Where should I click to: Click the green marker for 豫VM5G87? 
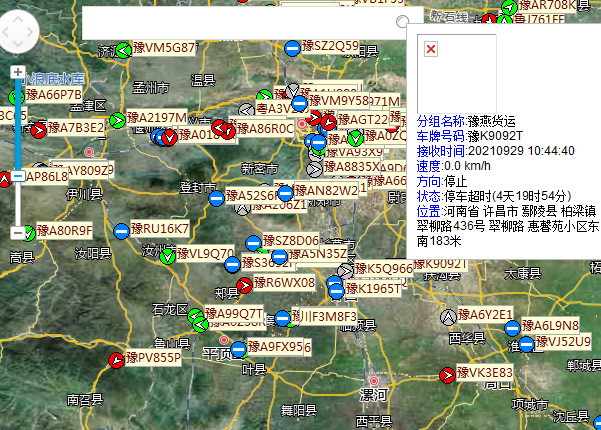123,50
